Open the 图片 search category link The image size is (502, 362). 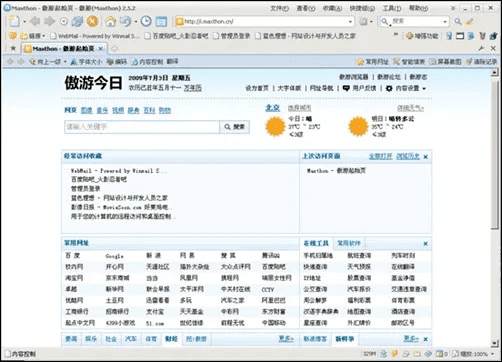click(x=86, y=110)
